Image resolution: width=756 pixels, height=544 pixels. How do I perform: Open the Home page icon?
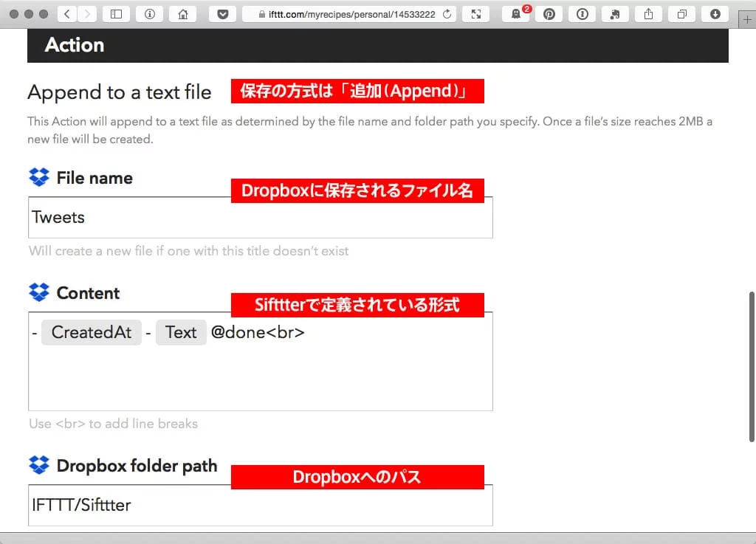click(x=183, y=14)
